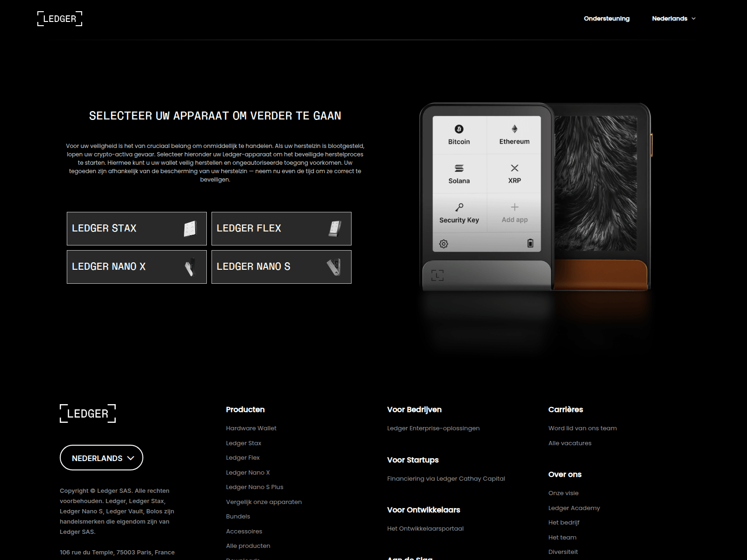The image size is (747, 560).
Task: Open the Accessoires link
Action: click(244, 532)
